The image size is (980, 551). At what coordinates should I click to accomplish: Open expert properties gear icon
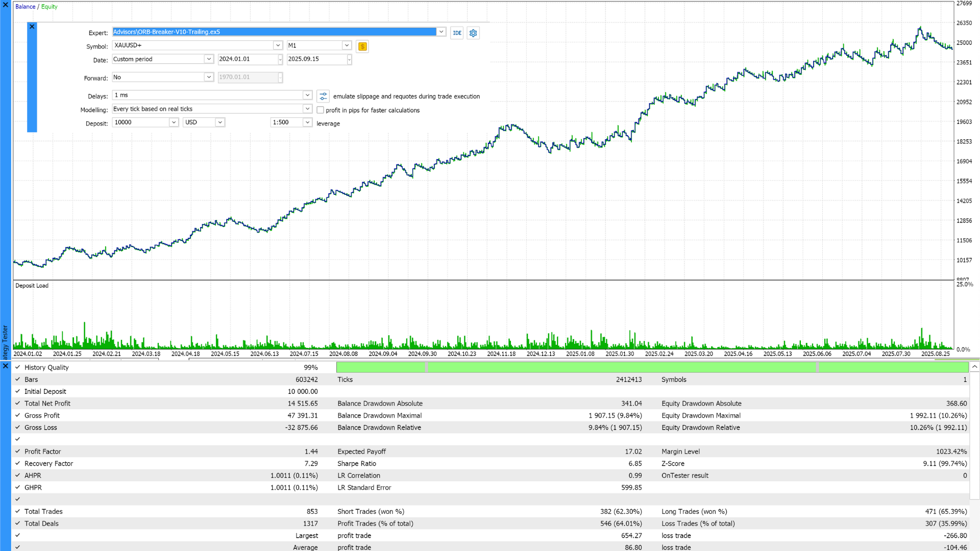pyautogui.click(x=473, y=33)
